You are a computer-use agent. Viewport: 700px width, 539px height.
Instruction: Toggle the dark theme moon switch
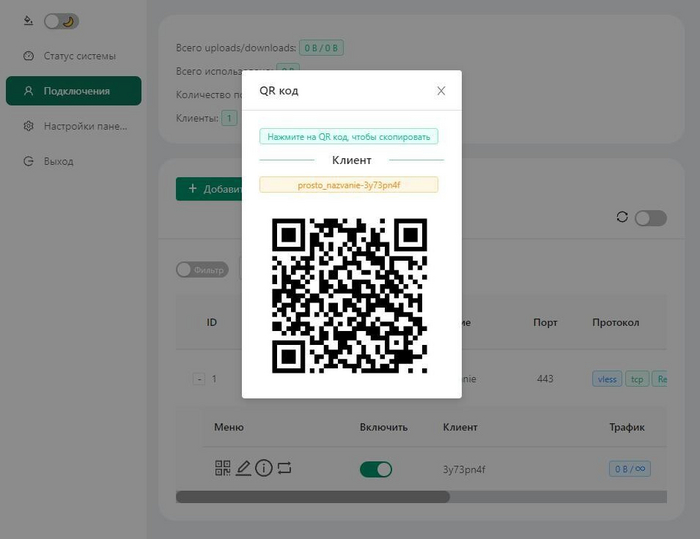(62, 21)
